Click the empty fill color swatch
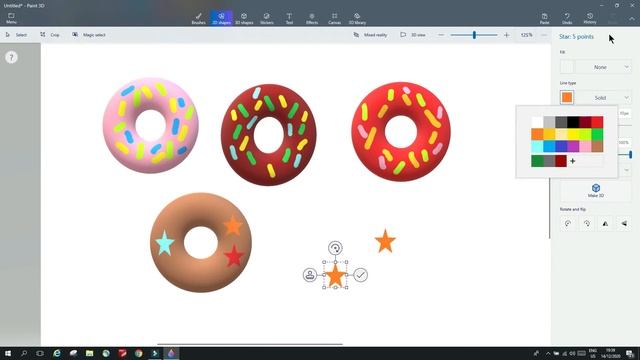This screenshot has width=640, height=360. [x=567, y=67]
